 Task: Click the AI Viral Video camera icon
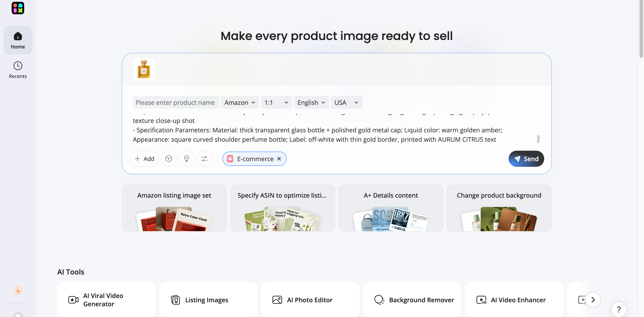(x=73, y=300)
